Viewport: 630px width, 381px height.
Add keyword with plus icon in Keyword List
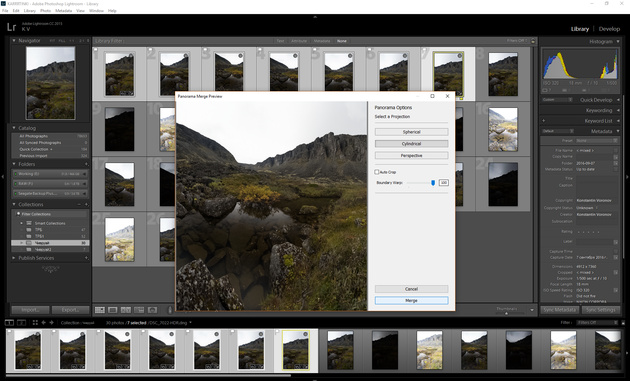[544, 121]
